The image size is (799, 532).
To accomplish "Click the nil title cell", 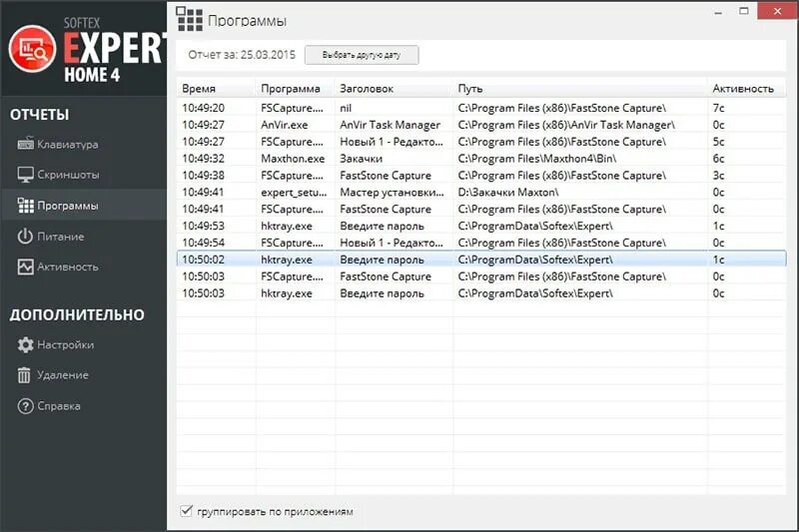I will tap(346, 108).
